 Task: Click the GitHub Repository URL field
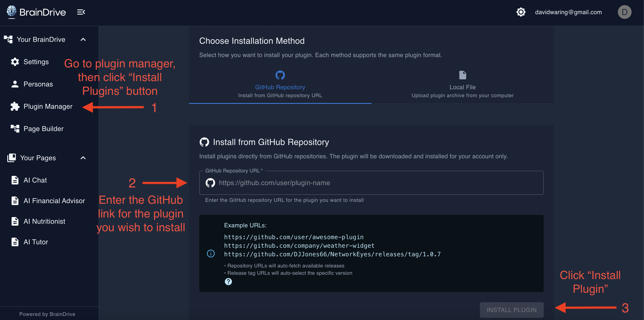375,183
